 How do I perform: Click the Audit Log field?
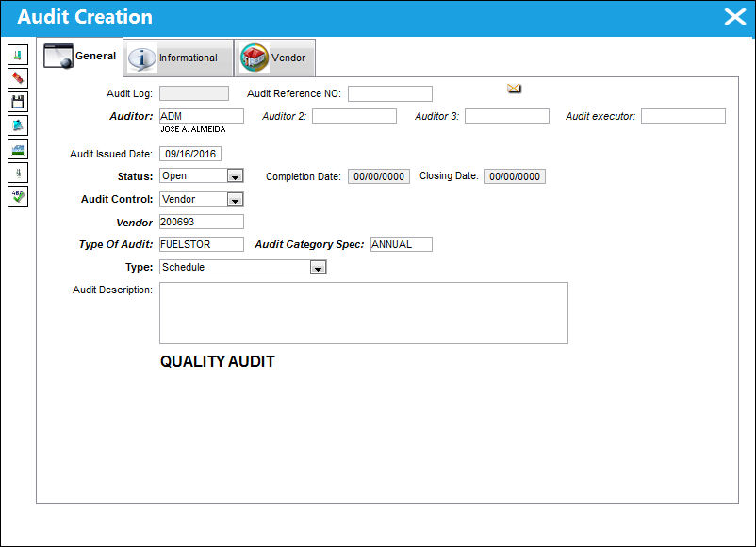(x=194, y=93)
